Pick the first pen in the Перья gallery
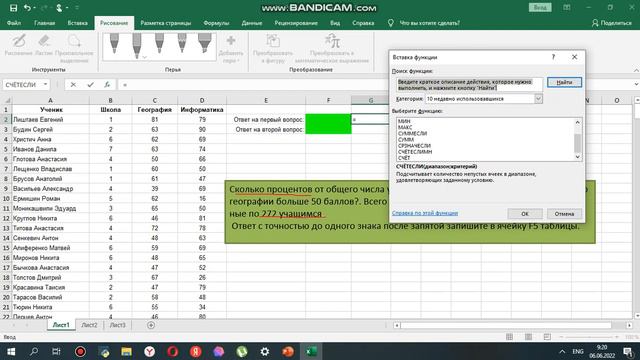Image resolution: width=640 pixels, height=360 pixels. point(114,44)
